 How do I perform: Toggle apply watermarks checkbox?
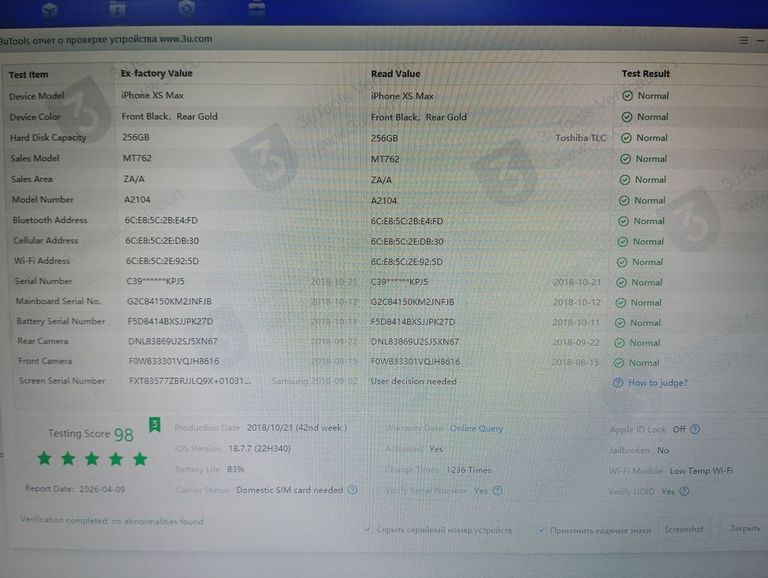point(541,530)
